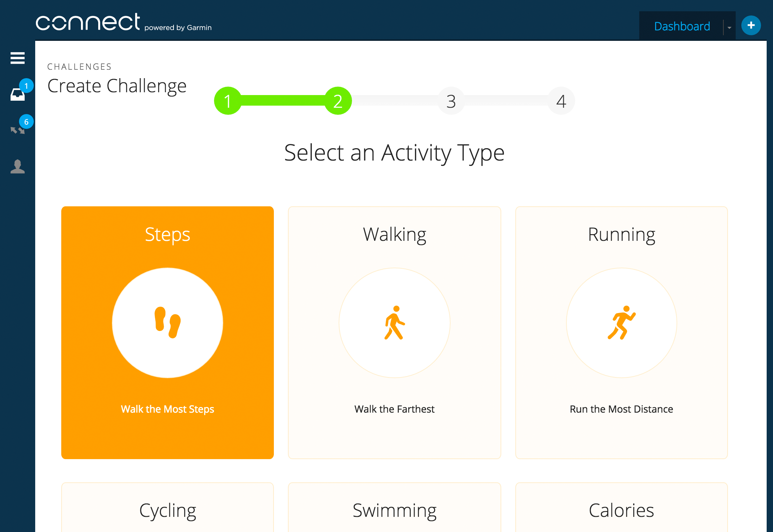The width and height of the screenshot is (773, 532).
Task: Open the user profile icon
Action: pyautogui.click(x=18, y=167)
